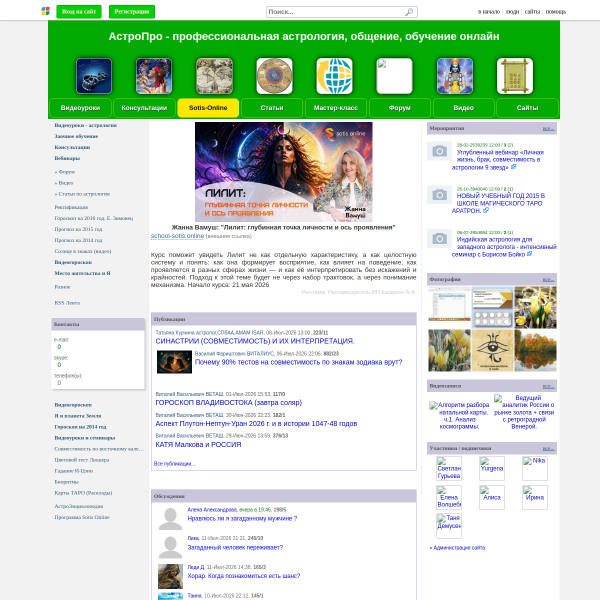The width and height of the screenshot is (600, 600).
Task: Click camera icon beside Углубленный вебинар event
Action: pyautogui.click(x=439, y=151)
